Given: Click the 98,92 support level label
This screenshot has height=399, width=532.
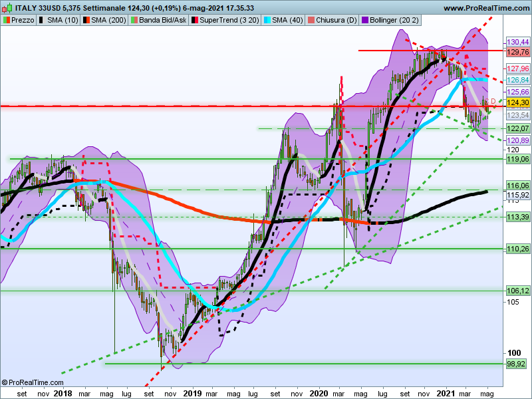Looking at the screenshot, I should (517, 364).
